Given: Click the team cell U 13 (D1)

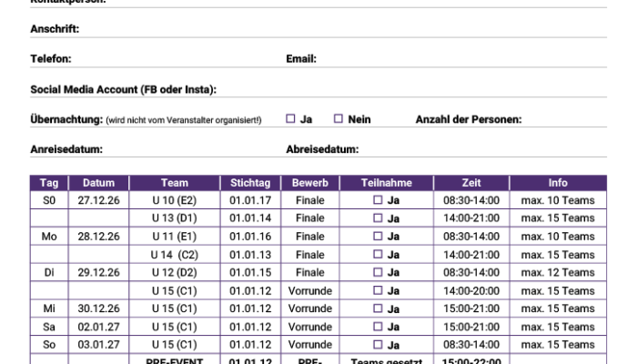Looking at the screenshot, I should pos(175,218).
